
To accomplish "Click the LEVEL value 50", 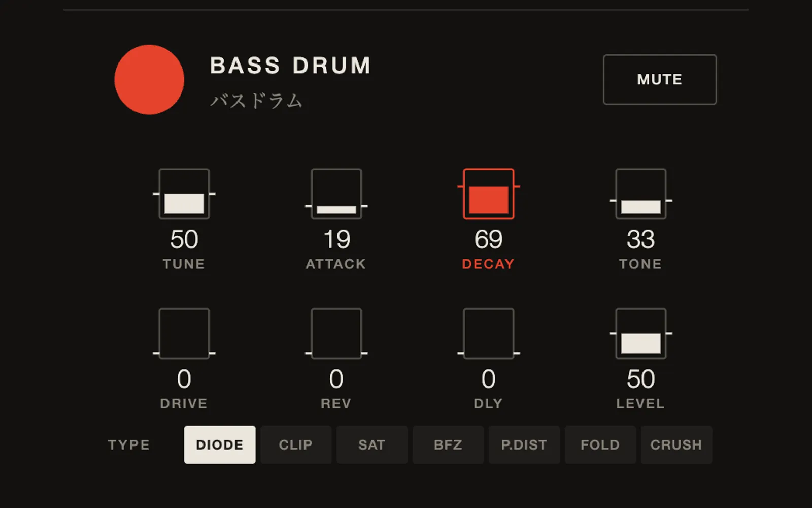I will pyautogui.click(x=641, y=379).
